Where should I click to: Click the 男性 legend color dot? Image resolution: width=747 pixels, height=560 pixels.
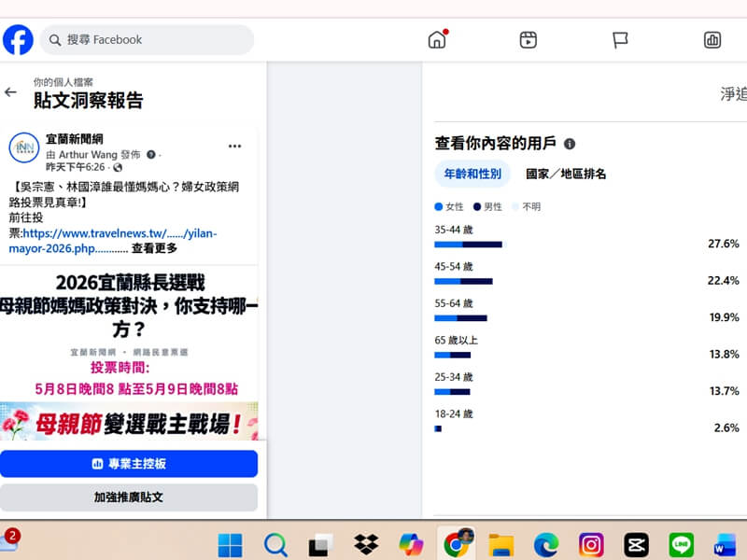coord(477,206)
